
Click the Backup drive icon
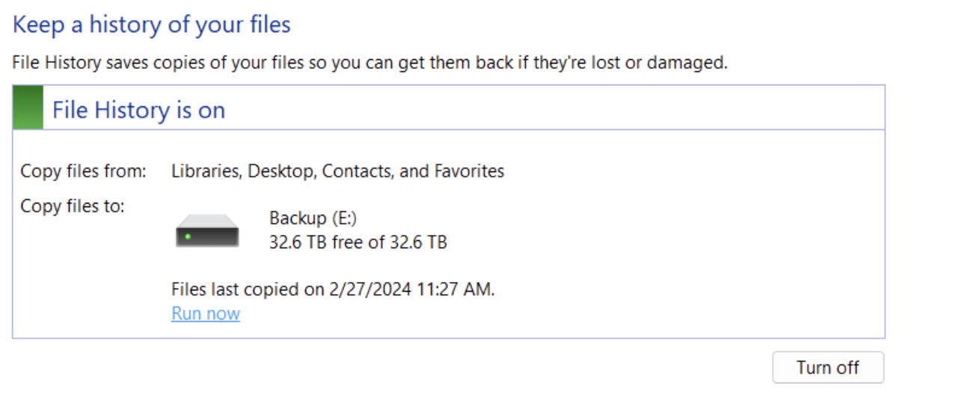[x=207, y=230]
